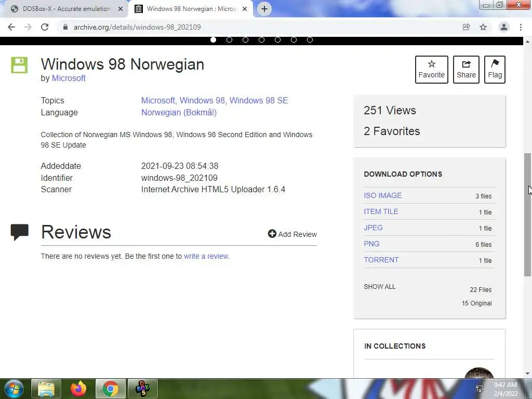532x399 pixels.
Task: Click the identifier 'windows-98_202109'
Action: tap(179, 178)
